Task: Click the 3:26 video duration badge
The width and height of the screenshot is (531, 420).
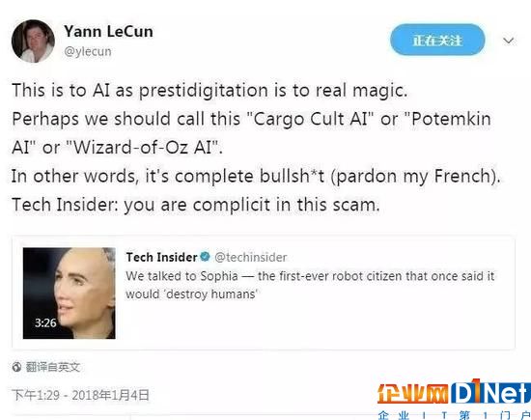Action: pyautogui.click(x=45, y=322)
